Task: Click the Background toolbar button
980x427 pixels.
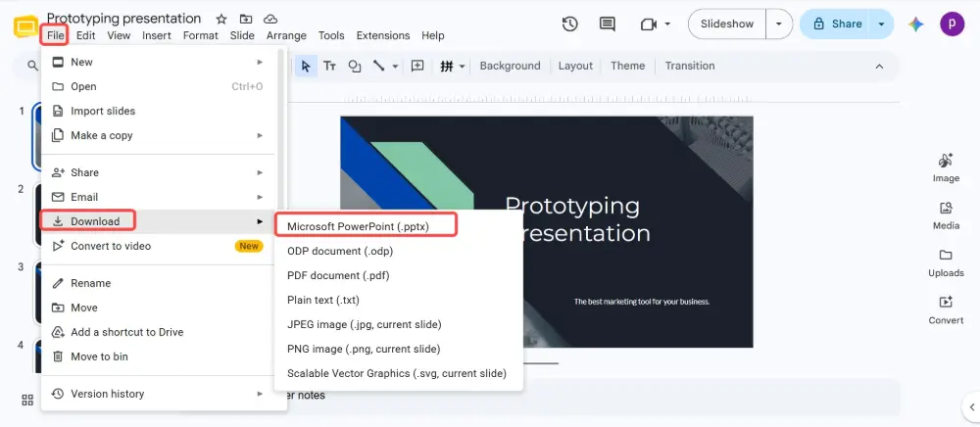Action: click(x=510, y=67)
